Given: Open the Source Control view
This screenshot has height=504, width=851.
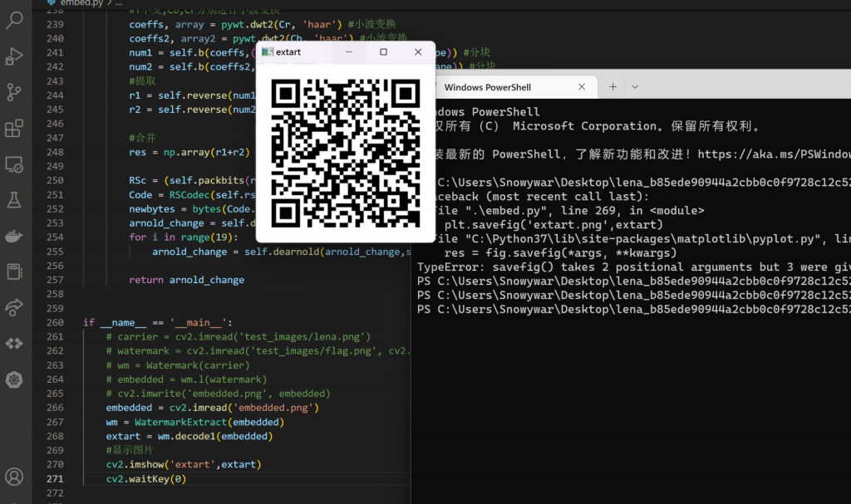Looking at the screenshot, I should point(14,92).
